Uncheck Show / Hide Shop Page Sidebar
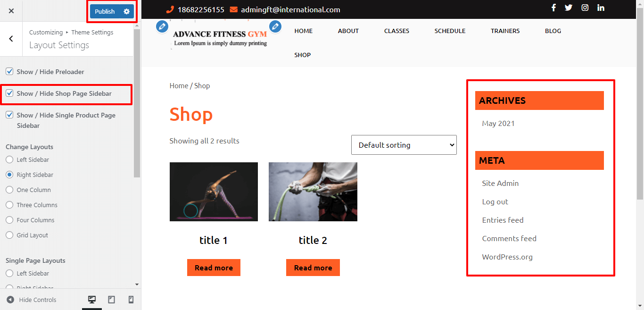The width and height of the screenshot is (644, 310). (x=9, y=93)
